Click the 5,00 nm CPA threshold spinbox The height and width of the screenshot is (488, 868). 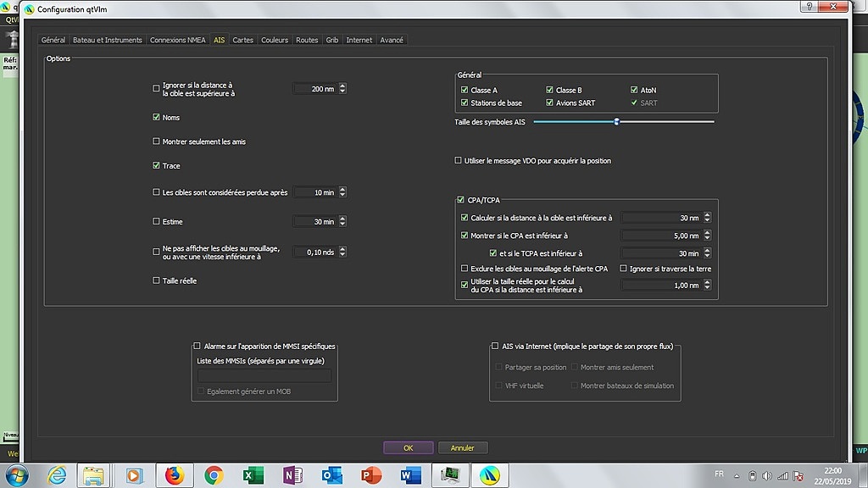click(x=666, y=236)
